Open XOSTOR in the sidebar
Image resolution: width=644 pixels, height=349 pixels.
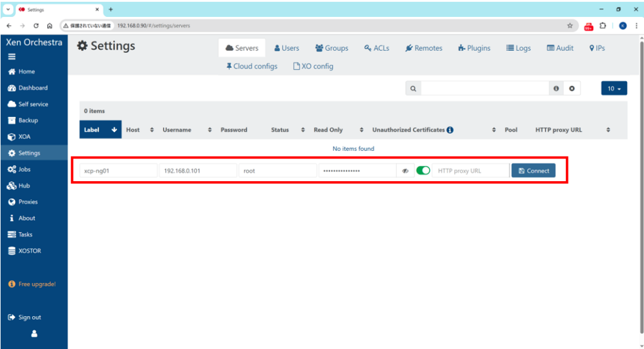coord(28,250)
